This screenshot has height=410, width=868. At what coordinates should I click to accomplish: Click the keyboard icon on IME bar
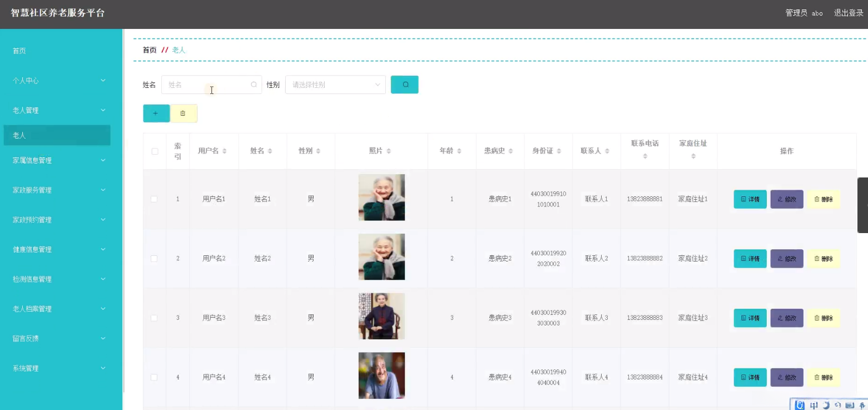pyautogui.click(x=849, y=405)
